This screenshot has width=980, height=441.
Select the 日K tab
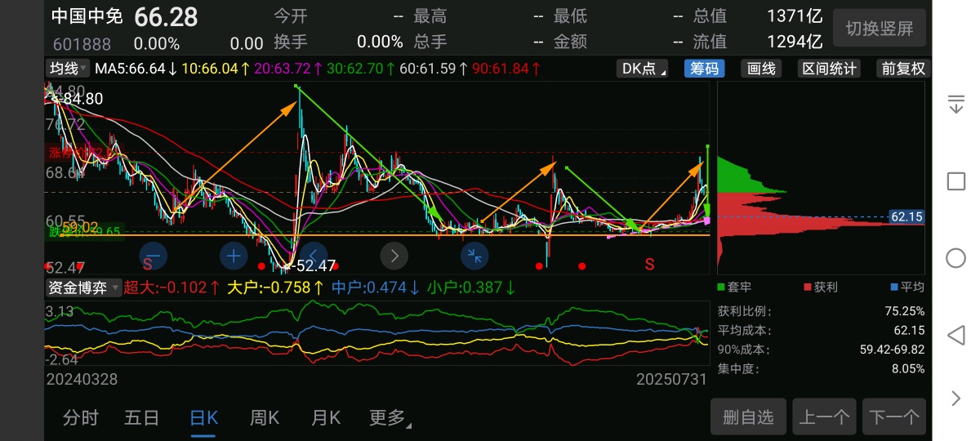click(x=203, y=417)
